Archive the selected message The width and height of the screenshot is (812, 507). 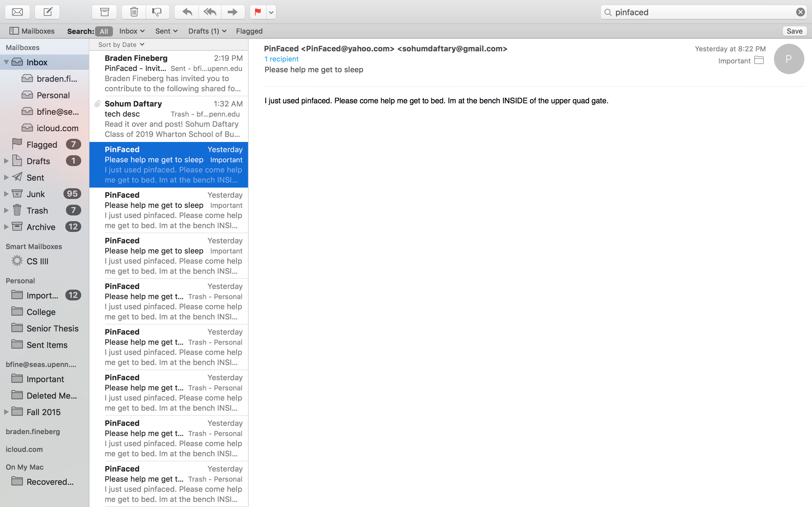[104, 12]
